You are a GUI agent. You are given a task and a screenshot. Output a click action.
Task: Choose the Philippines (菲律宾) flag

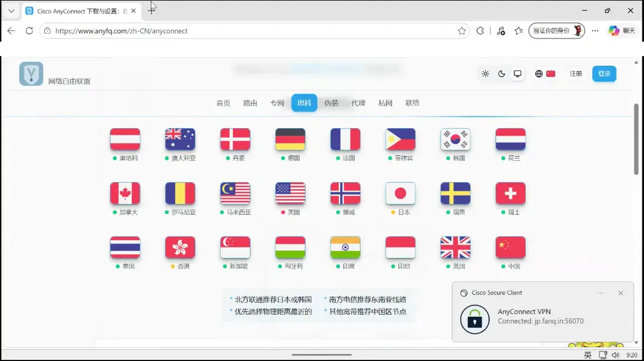click(400, 139)
